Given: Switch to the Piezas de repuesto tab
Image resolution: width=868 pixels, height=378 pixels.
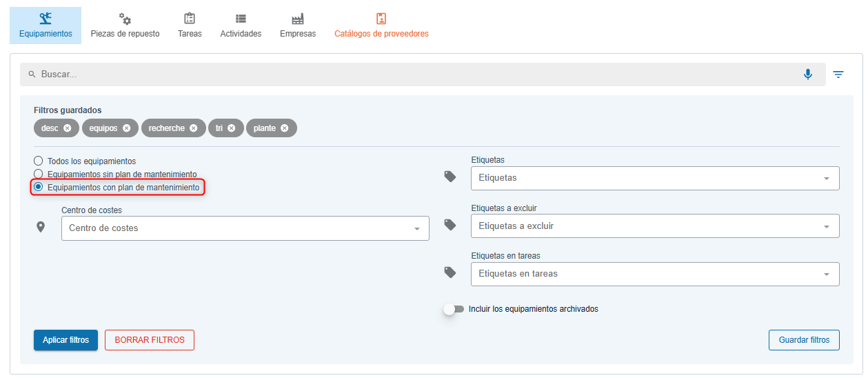Looking at the screenshot, I should tap(125, 26).
